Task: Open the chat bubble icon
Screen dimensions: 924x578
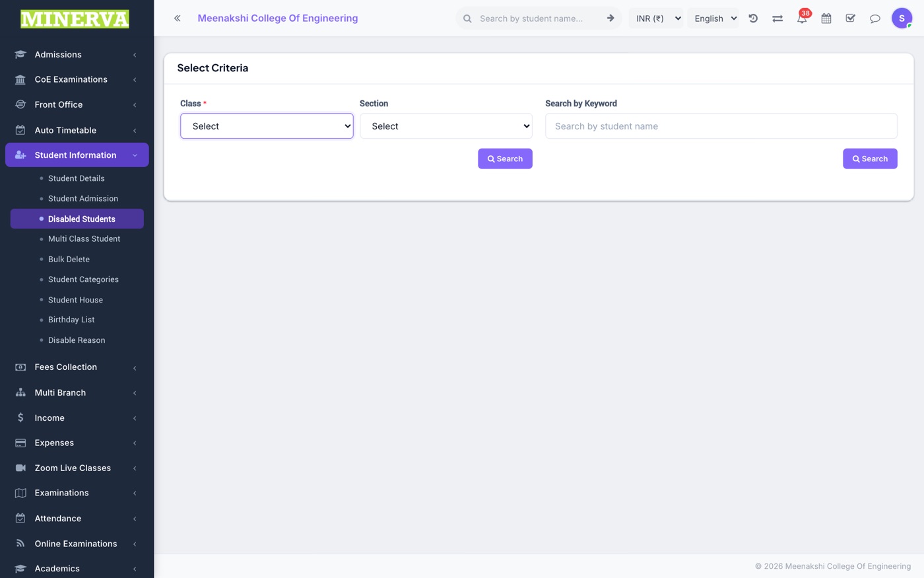Action: (x=875, y=18)
